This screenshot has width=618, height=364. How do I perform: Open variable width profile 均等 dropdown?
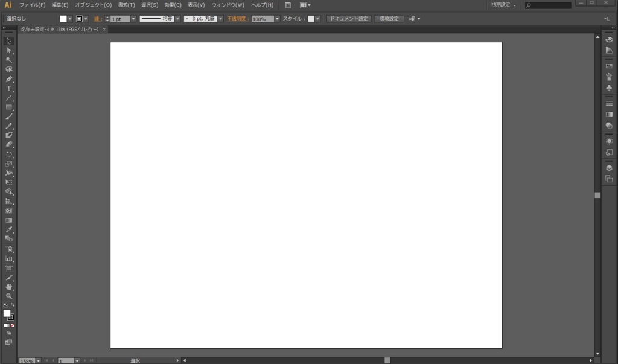[x=177, y=19]
